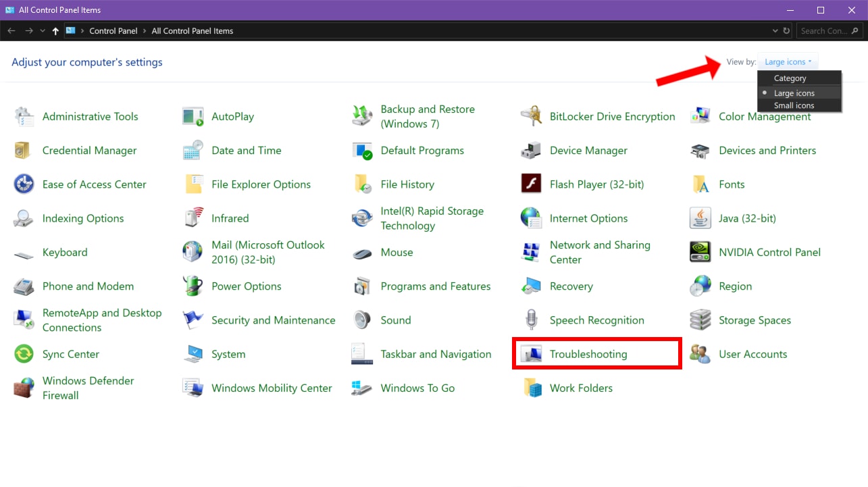Open Intel(R) Rapid Storage Technology

pos(432,217)
